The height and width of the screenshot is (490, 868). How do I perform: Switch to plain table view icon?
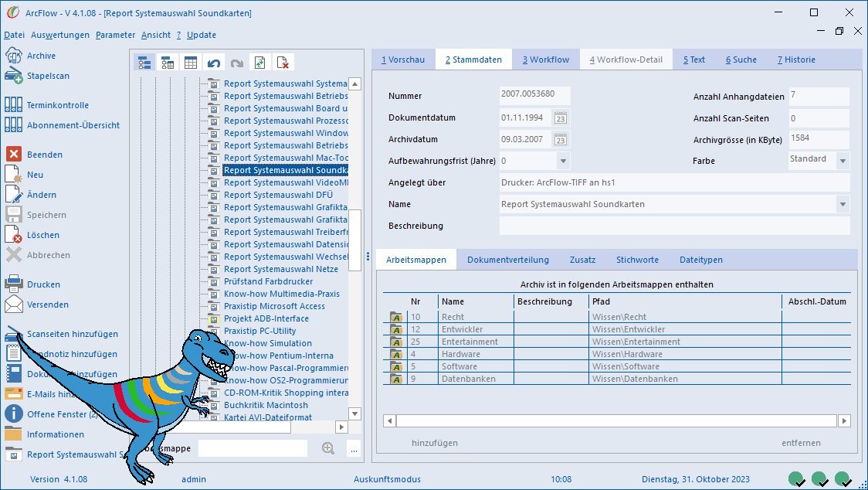(191, 63)
